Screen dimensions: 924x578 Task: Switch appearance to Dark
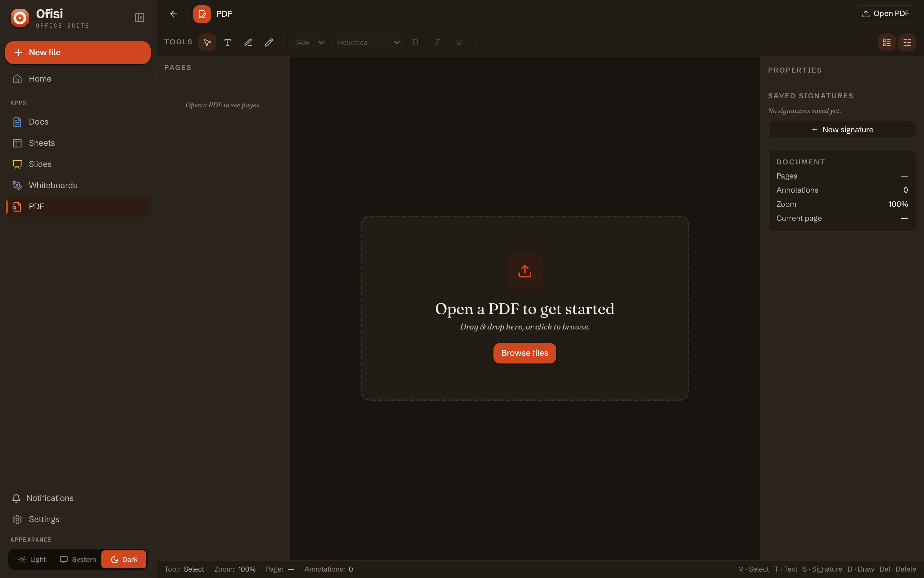click(124, 560)
